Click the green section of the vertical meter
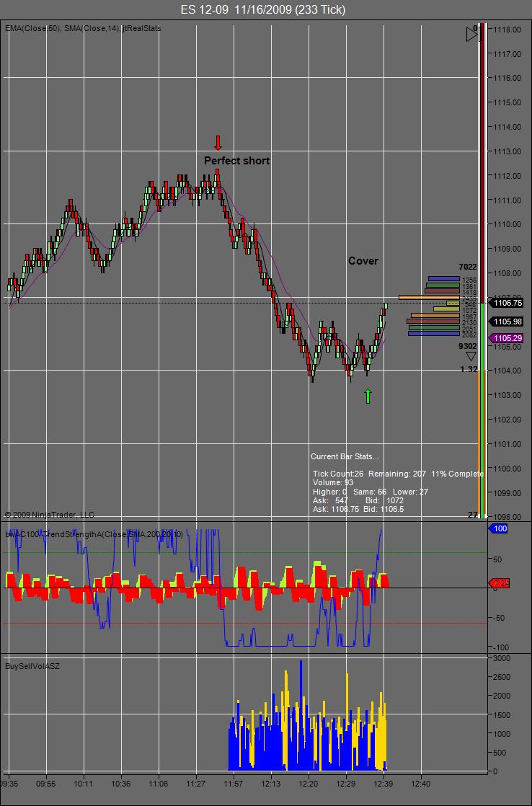The width and height of the screenshot is (532, 806). [x=483, y=411]
